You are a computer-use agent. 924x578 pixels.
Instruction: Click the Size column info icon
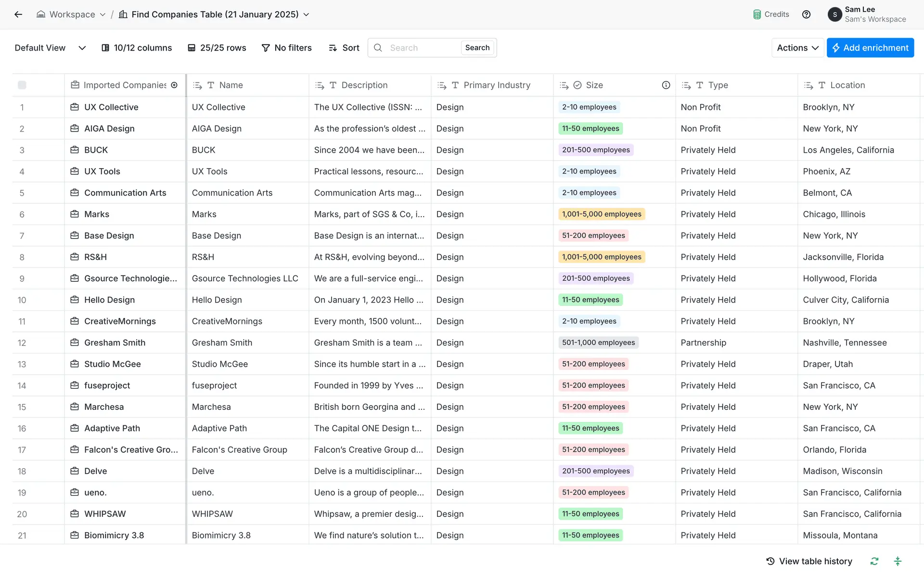pyautogui.click(x=666, y=85)
